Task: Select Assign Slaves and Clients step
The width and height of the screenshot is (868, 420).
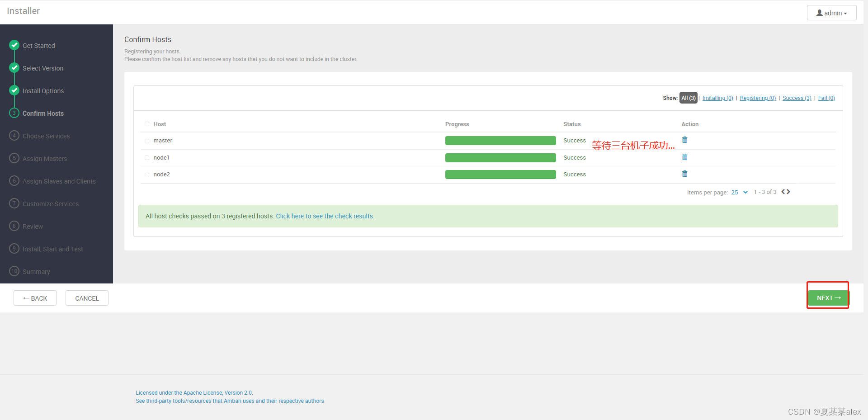Action: tap(59, 181)
